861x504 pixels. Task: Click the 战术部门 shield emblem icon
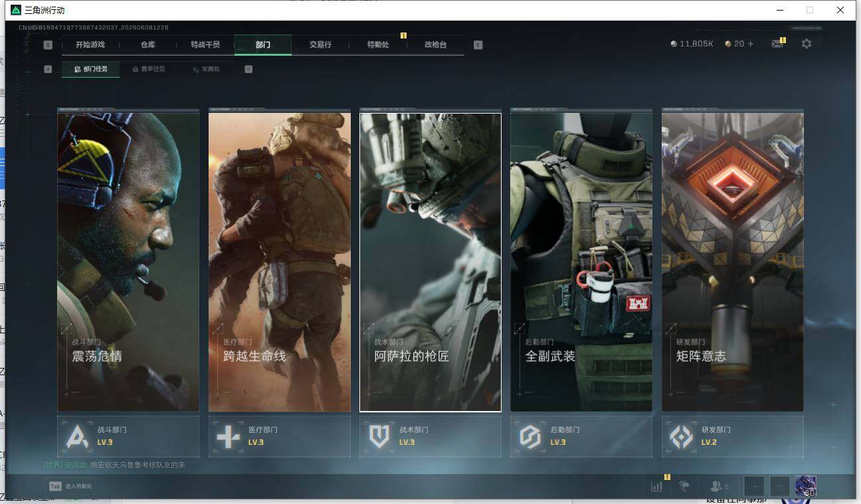point(379,437)
